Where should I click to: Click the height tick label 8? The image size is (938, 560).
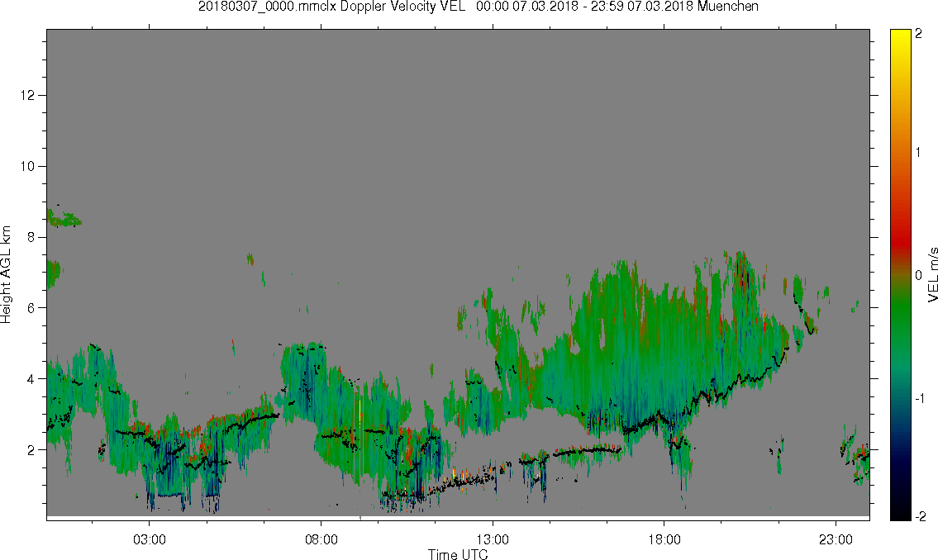[31, 237]
